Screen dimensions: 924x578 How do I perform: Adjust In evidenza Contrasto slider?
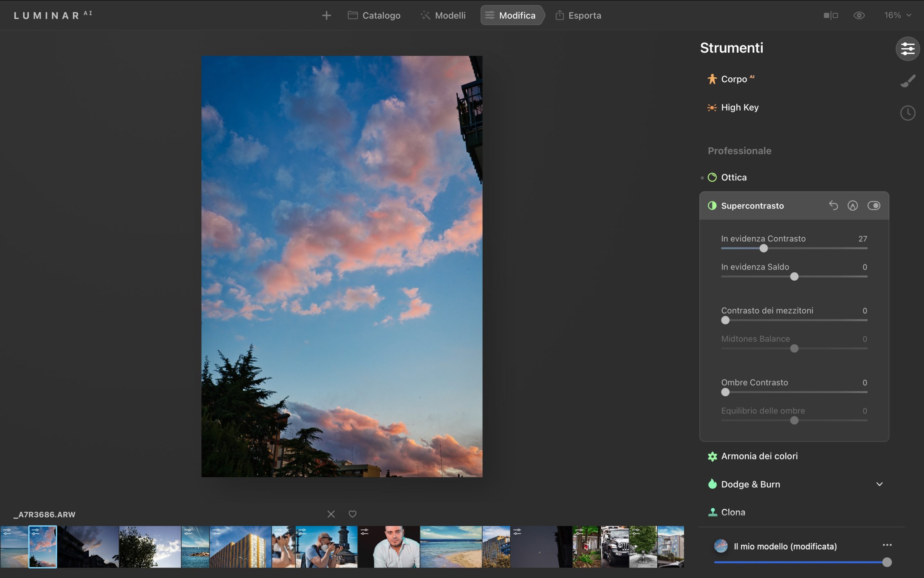[x=764, y=249]
